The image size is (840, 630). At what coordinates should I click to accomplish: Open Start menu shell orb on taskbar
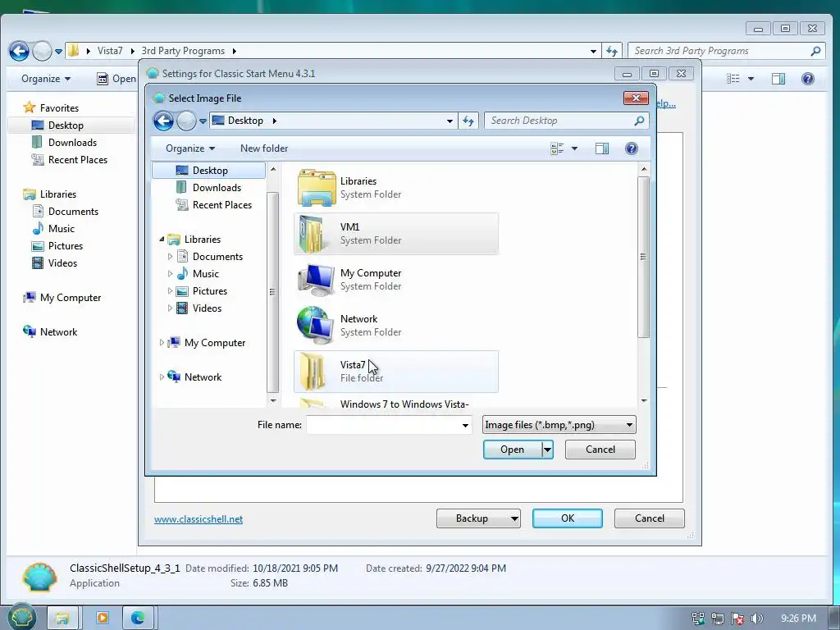21,617
